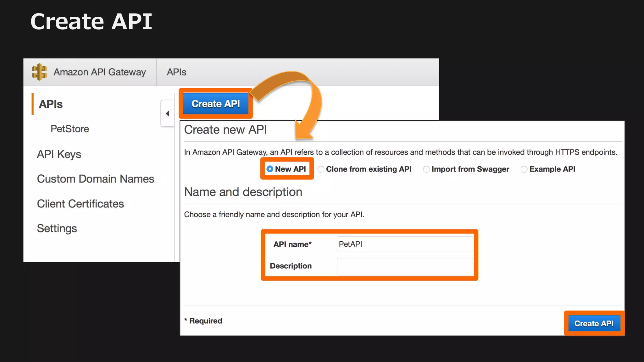Select the Example API radio button

click(x=524, y=169)
